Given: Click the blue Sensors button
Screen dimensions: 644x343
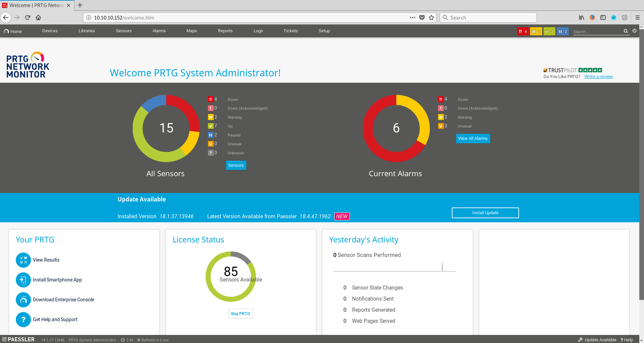Looking at the screenshot, I should (236, 165).
